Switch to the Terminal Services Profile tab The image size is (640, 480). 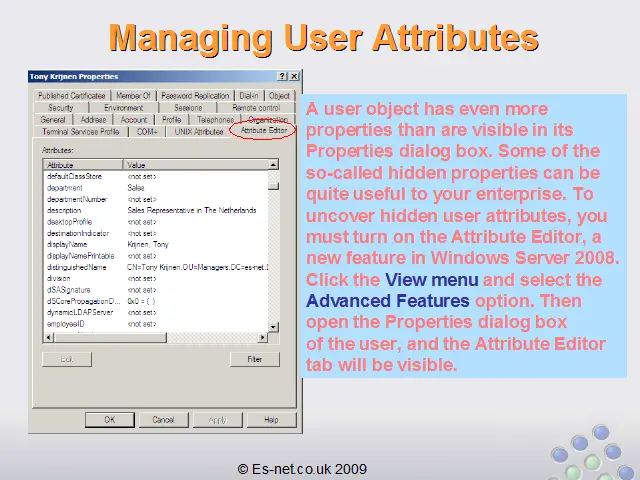81,131
